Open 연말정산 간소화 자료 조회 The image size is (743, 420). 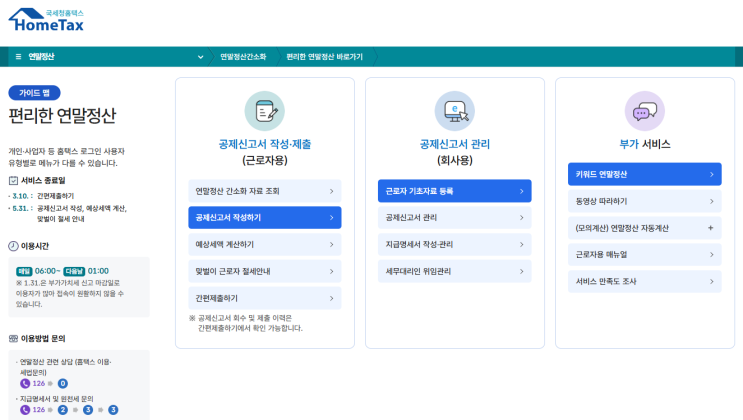(x=265, y=191)
